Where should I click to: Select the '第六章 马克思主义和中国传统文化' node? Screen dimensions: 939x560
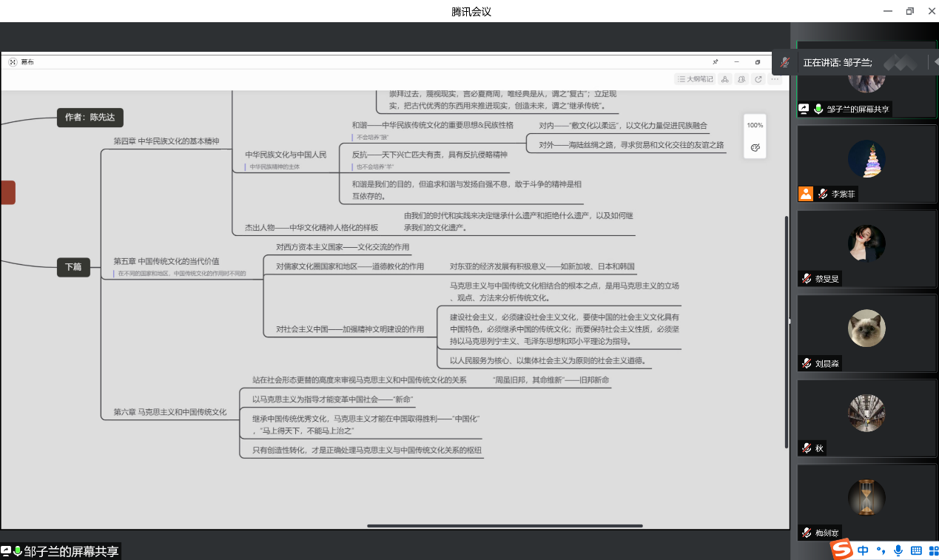tap(170, 412)
